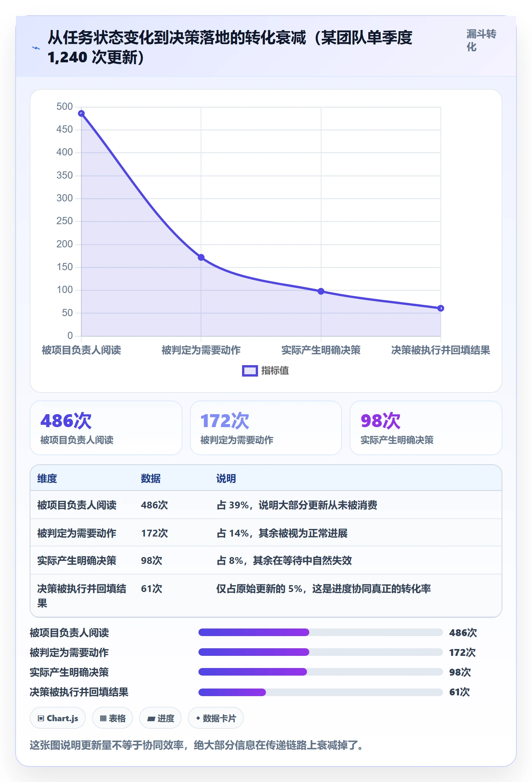Click the note 占 39%，说明大部分更新从未被消费
The width and height of the screenshot is (532, 782).
(297, 505)
